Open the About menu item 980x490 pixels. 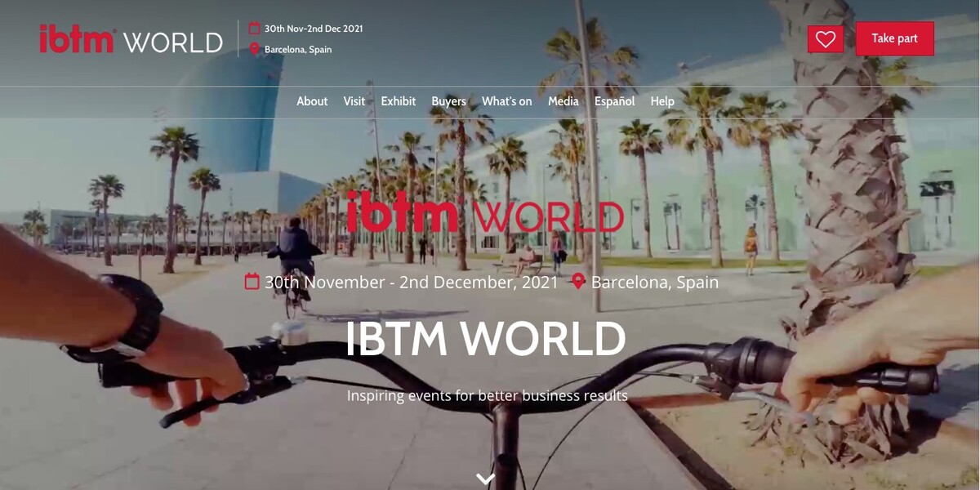(x=312, y=101)
